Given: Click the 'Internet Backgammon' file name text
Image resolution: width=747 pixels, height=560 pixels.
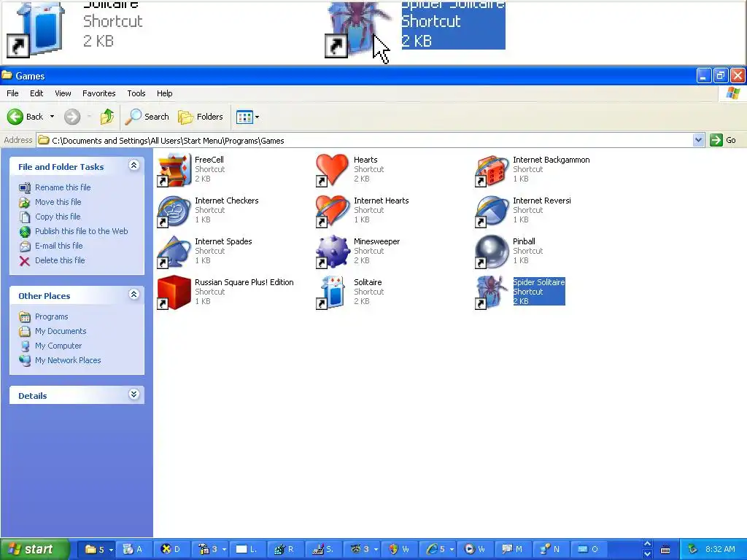Looking at the screenshot, I should pyautogui.click(x=551, y=160).
